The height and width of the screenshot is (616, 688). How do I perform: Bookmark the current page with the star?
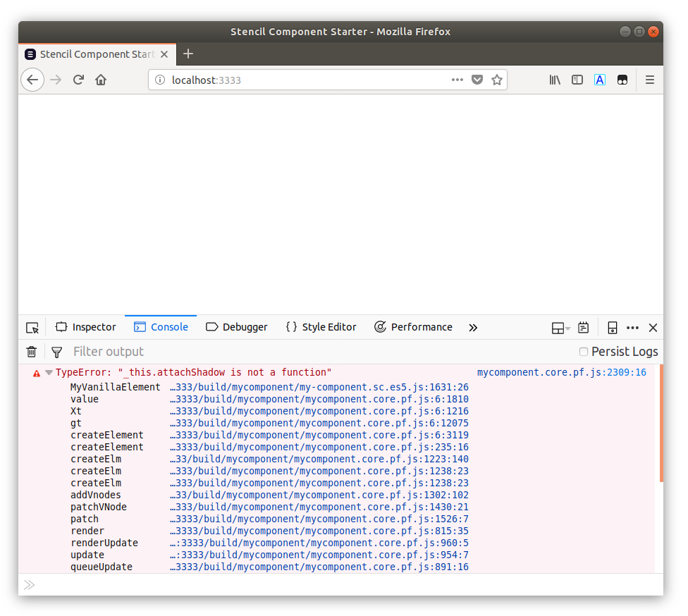pos(497,80)
